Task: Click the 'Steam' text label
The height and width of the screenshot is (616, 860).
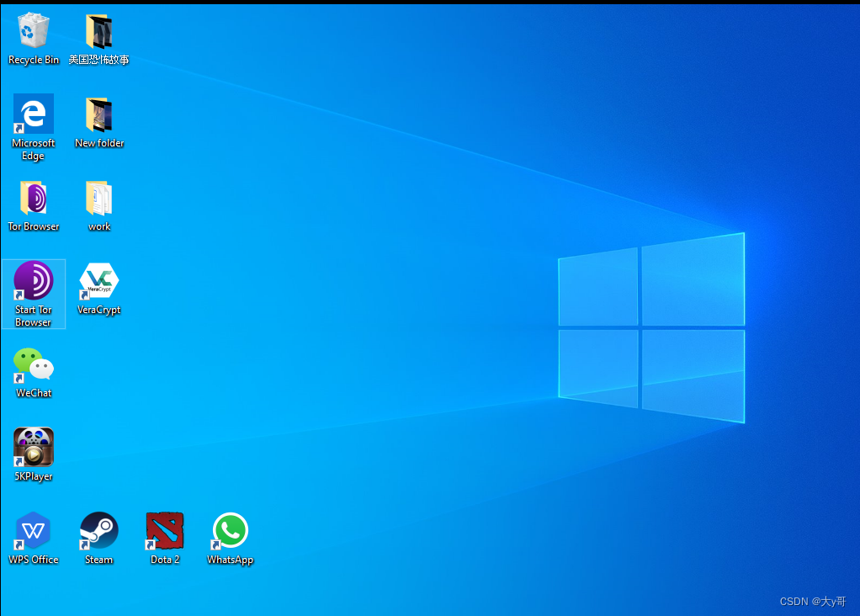Action: tap(98, 560)
